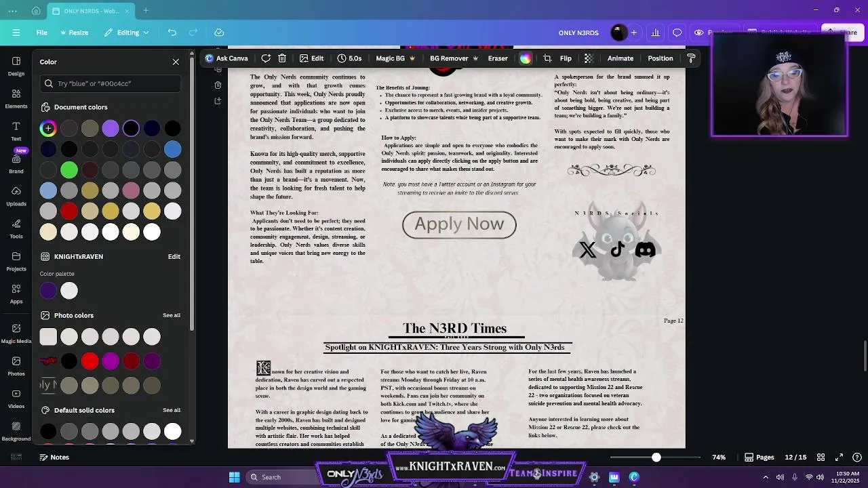Delete page using the page trash icon
The width and height of the screenshot is (868, 488).
click(x=218, y=85)
